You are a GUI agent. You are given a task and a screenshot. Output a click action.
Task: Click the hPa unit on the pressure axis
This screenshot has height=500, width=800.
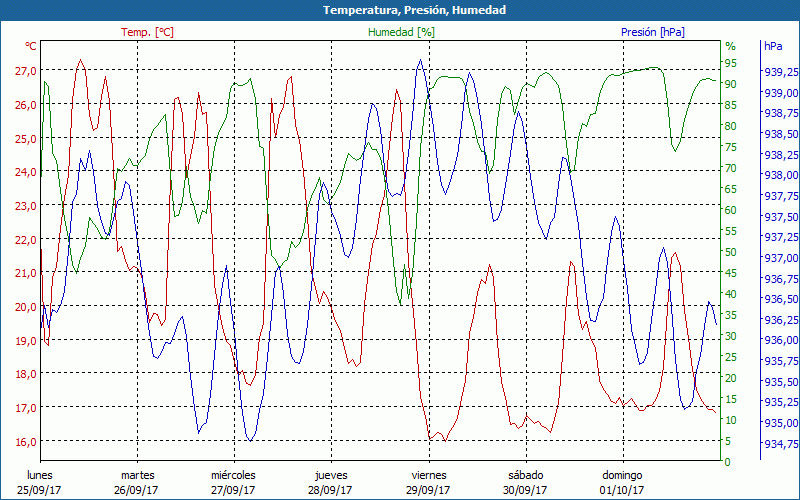[x=774, y=46]
